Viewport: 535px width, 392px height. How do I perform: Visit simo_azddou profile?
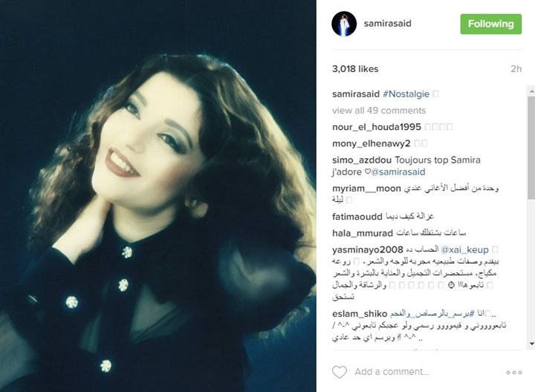(x=362, y=160)
